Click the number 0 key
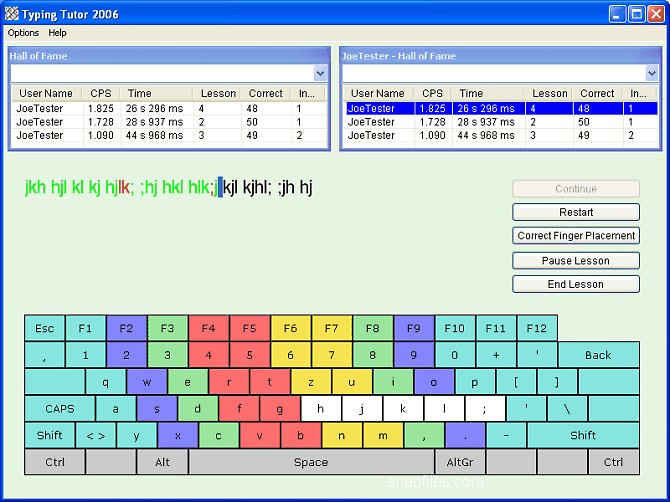This screenshot has height=502, width=670. [x=455, y=355]
